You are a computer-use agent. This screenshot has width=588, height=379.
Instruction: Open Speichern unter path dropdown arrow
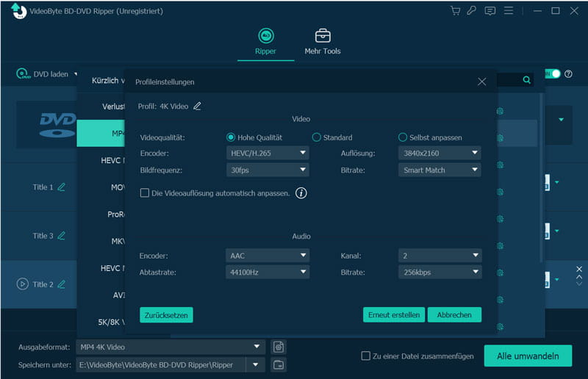255,365
